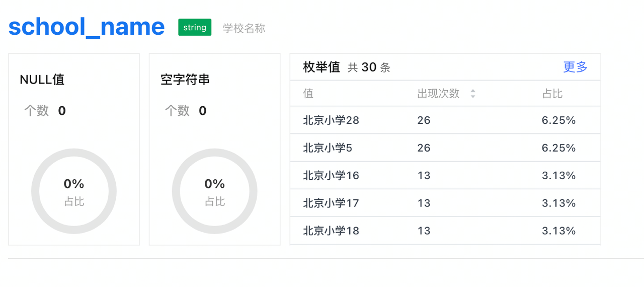Select the 北京小学16 row value
644x287 pixels.
pyautogui.click(x=331, y=176)
